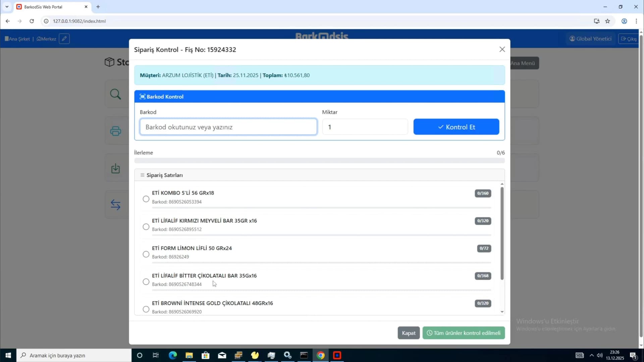The height and width of the screenshot is (362, 644).
Task: Open the Windows Start menu
Action: tap(8, 355)
